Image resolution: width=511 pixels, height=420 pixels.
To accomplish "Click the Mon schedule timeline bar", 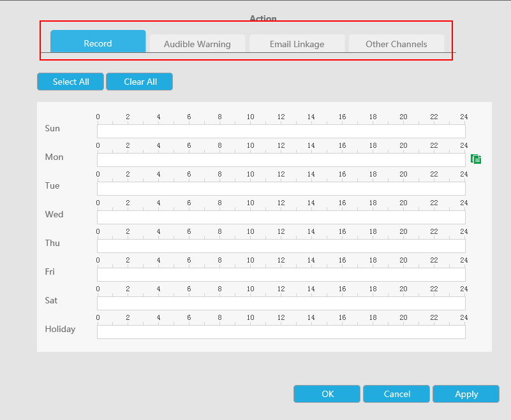I will [281, 160].
